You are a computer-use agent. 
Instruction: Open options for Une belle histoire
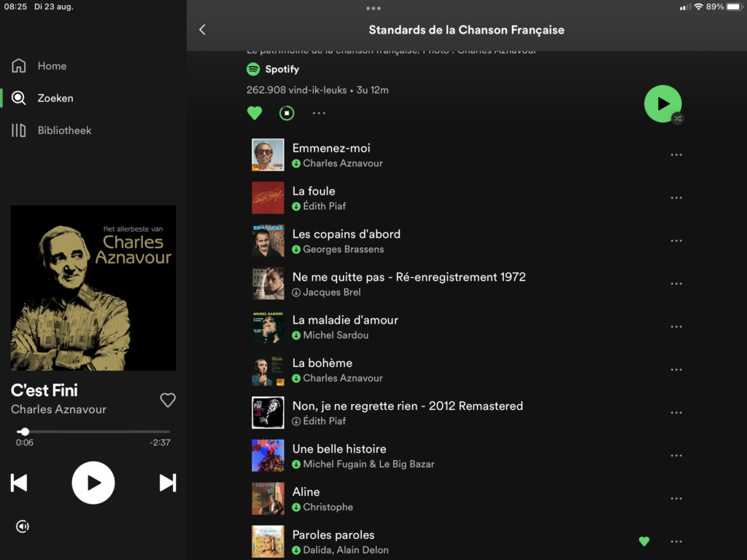[676, 456]
